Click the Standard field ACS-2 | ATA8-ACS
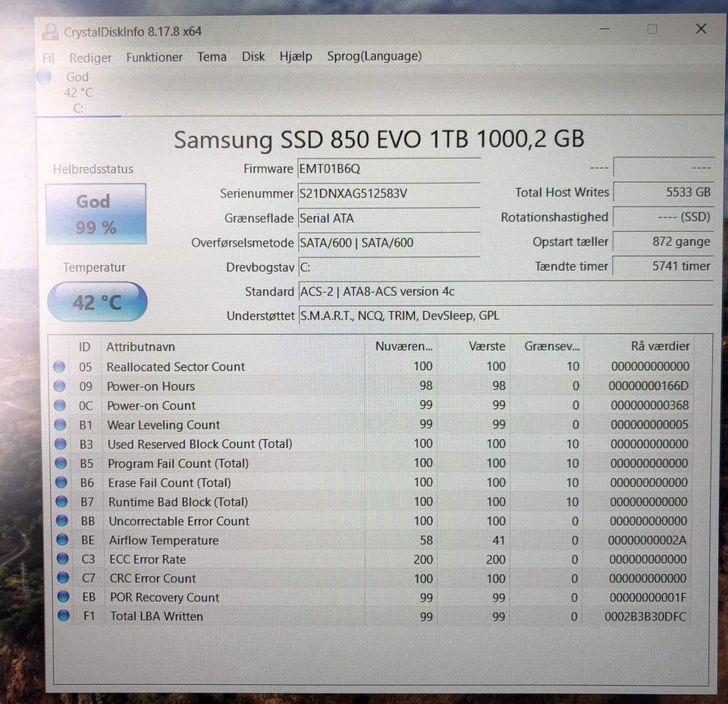 click(506, 291)
